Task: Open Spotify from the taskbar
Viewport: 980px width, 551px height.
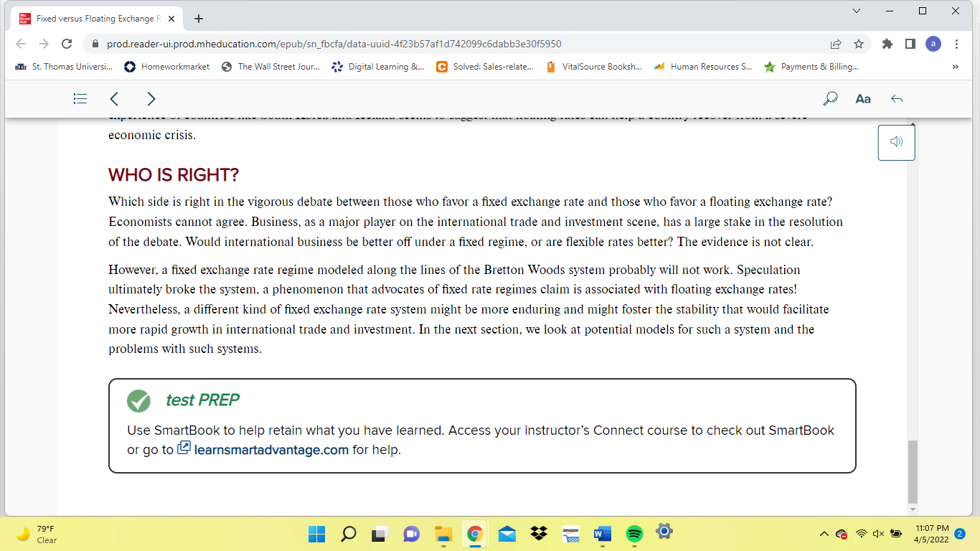Action: click(x=634, y=534)
